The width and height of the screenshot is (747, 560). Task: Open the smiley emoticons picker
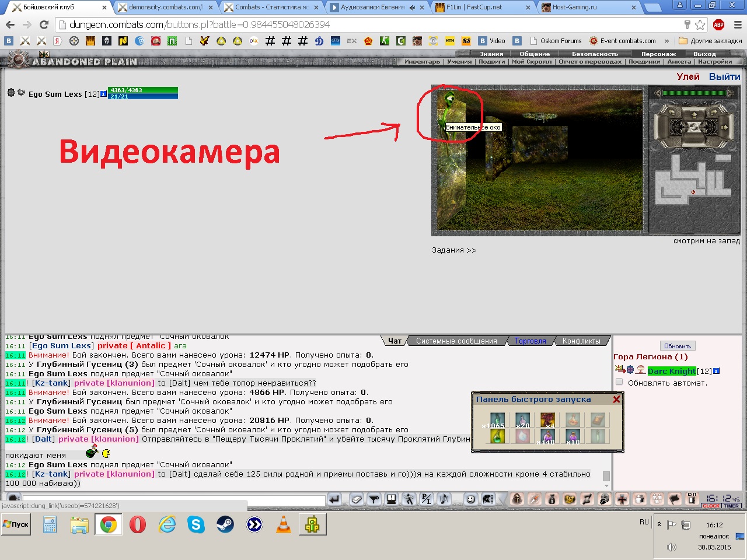(x=470, y=499)
